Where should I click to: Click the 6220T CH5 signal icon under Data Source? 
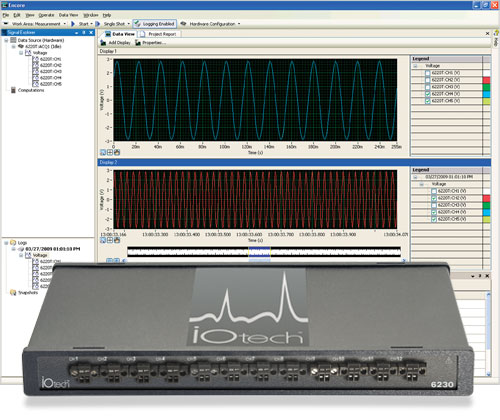[x=35, y=84]
